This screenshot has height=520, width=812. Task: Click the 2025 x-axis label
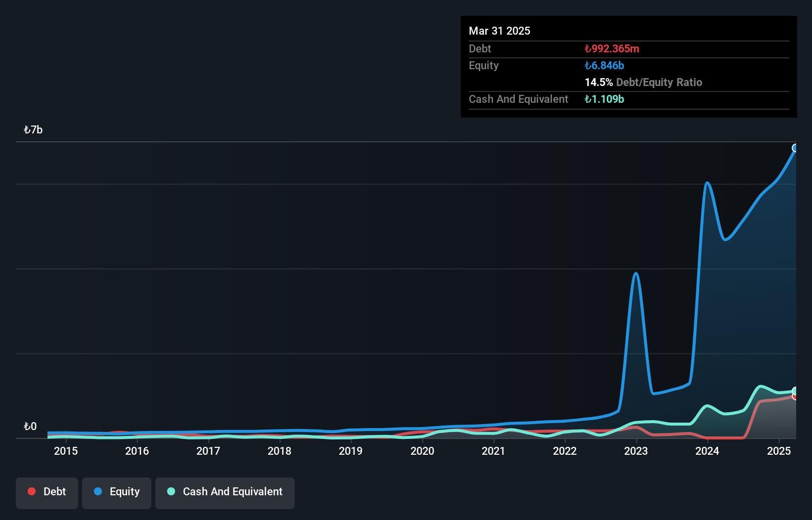coord(779,451)
